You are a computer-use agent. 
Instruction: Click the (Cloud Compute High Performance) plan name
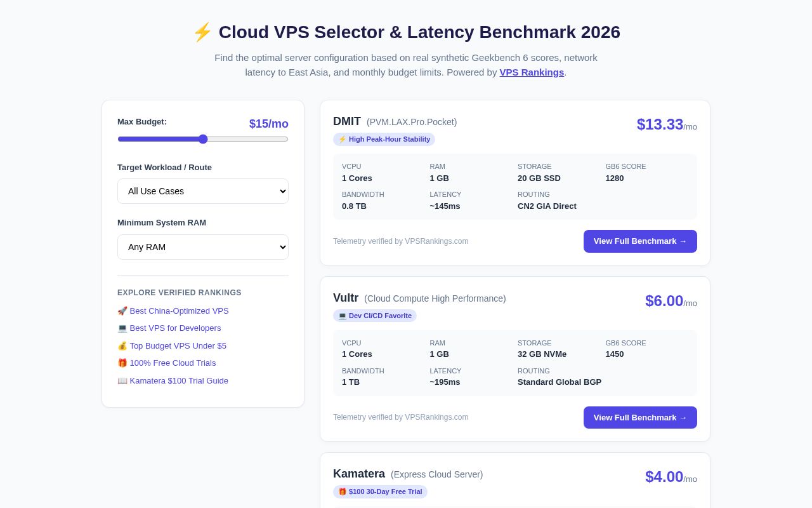pos(435,298)
